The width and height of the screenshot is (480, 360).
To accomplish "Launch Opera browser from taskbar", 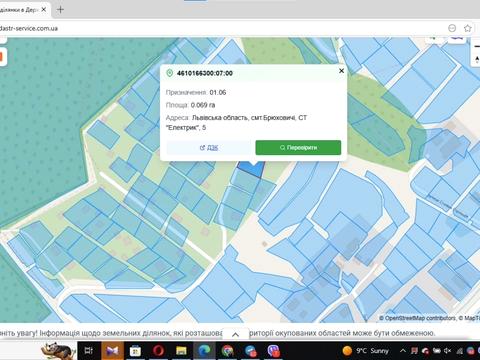I will [x=158, y=351].
